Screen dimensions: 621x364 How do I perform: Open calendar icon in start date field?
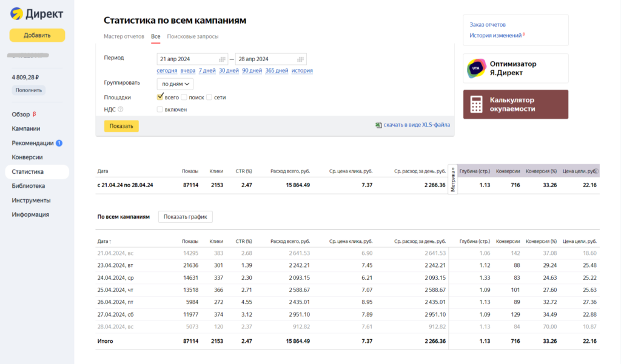point(222,59)
